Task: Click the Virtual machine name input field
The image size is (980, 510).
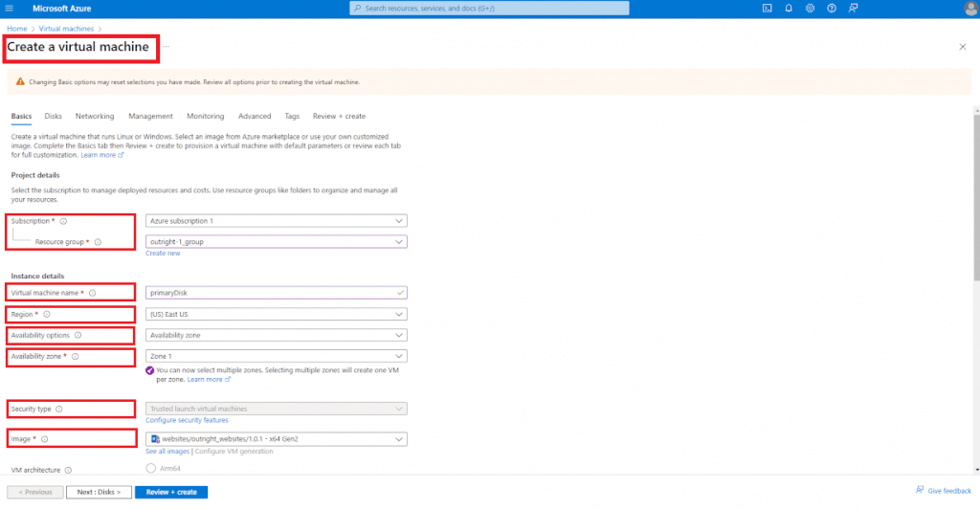Action: coord(277,293)
